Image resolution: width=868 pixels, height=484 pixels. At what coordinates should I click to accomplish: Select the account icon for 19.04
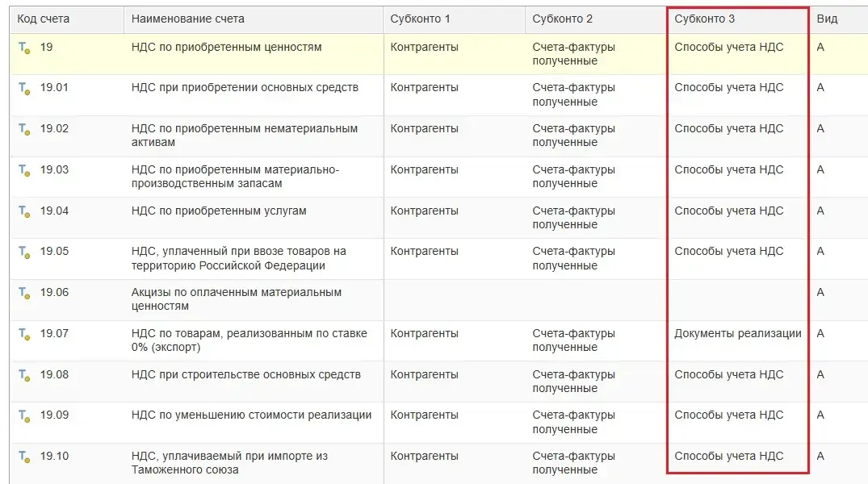pos(24,211)
